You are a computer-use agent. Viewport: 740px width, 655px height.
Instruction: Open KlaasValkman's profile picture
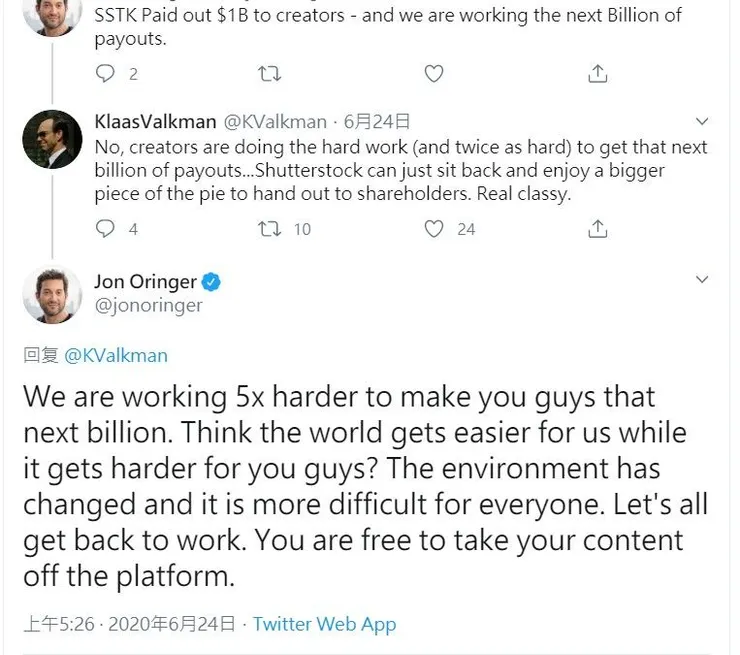[52, 139]
